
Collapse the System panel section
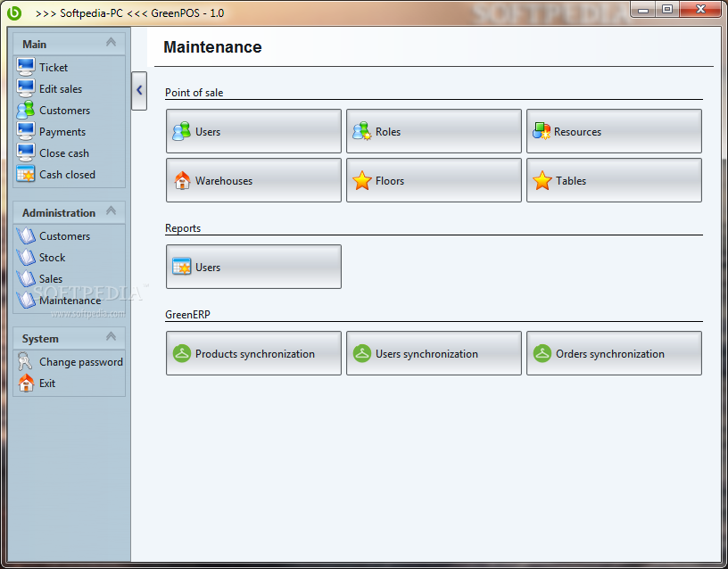coord(111,336)
